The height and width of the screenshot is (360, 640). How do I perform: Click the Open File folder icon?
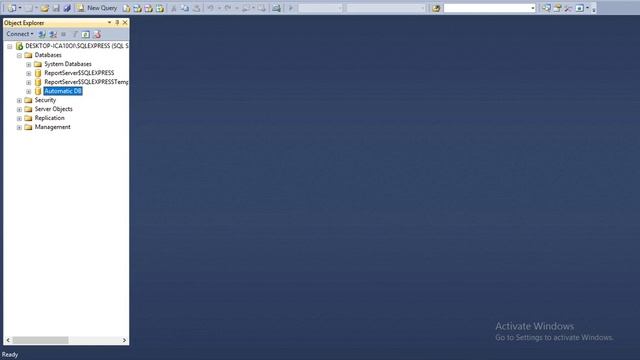point(44,8)
